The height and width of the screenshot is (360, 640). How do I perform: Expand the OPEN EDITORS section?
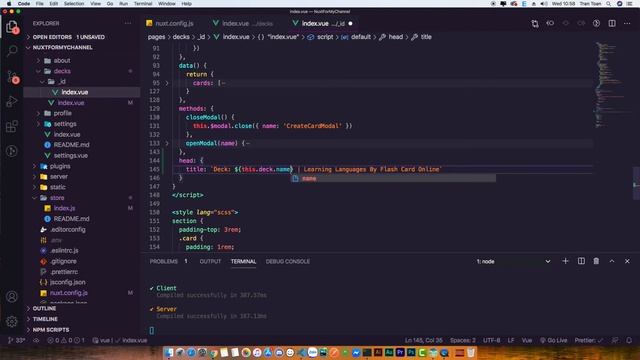[x=69, y=37]
